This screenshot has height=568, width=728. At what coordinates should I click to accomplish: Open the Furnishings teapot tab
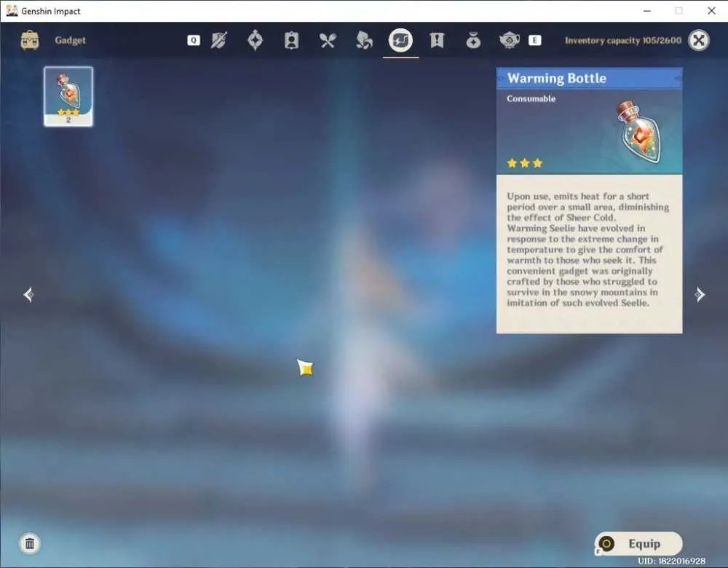pyautogui.click(x=510, y=40)
